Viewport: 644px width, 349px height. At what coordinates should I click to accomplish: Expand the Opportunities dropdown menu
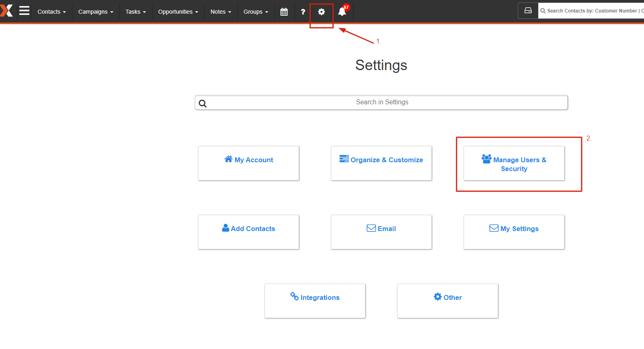178,12
